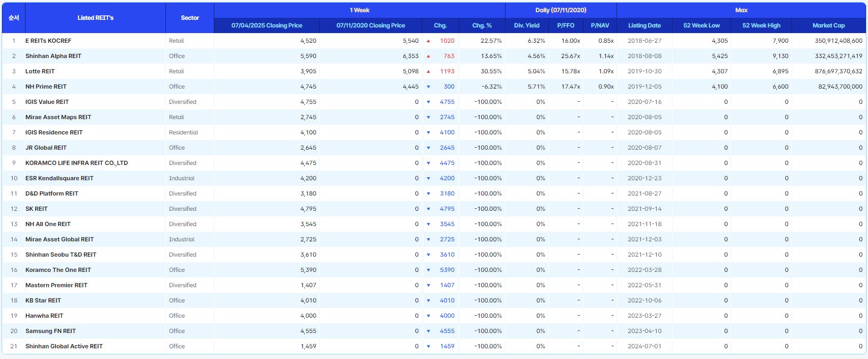Click the 1 Week group header
Image resolution: width=868 pixels, height=359 pixels.
click(x=359, y=10)
